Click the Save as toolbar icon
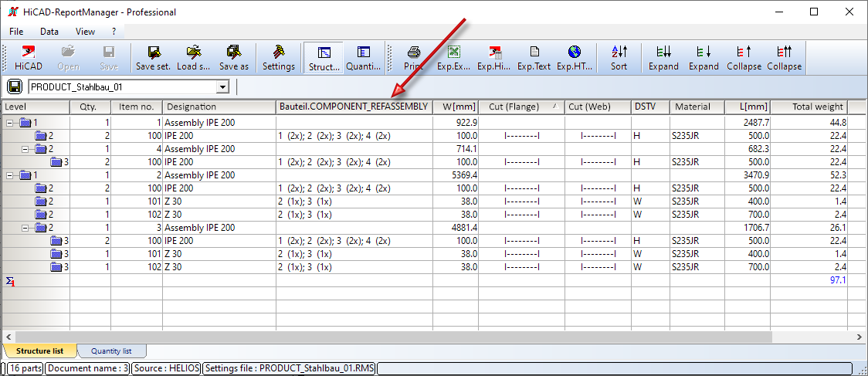 point(234,58)
